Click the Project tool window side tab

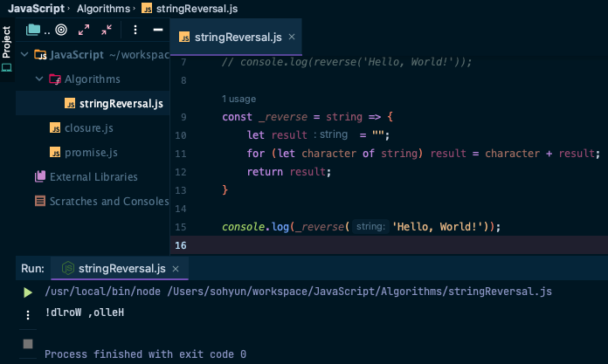point(7,49)
